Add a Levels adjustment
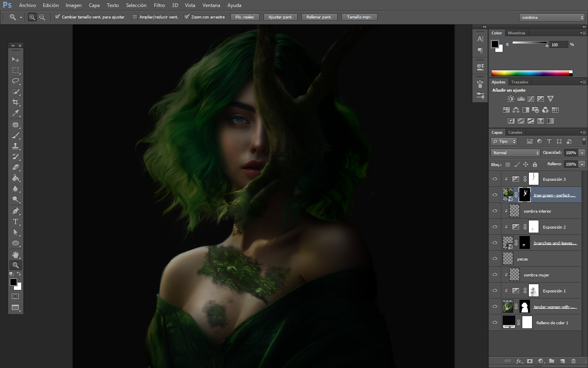 [521, 99]
